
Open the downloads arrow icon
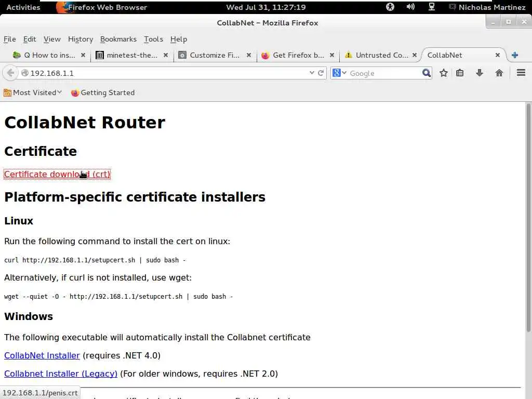click(480, 73)
